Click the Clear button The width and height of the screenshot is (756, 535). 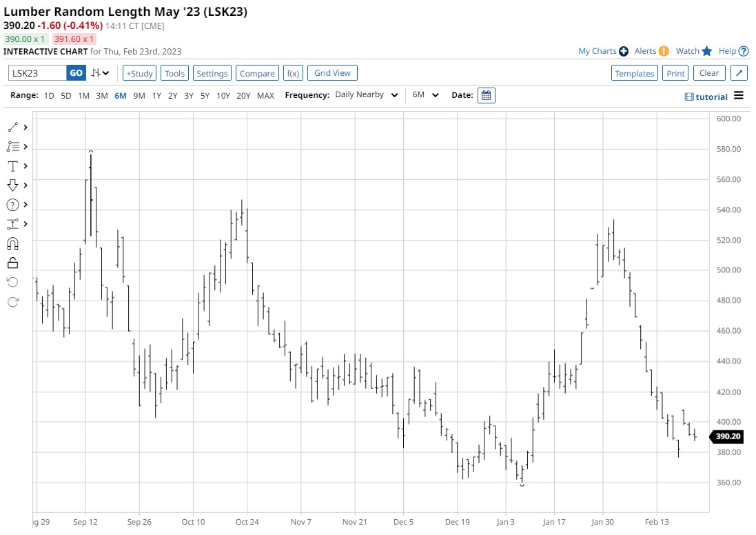708,73
